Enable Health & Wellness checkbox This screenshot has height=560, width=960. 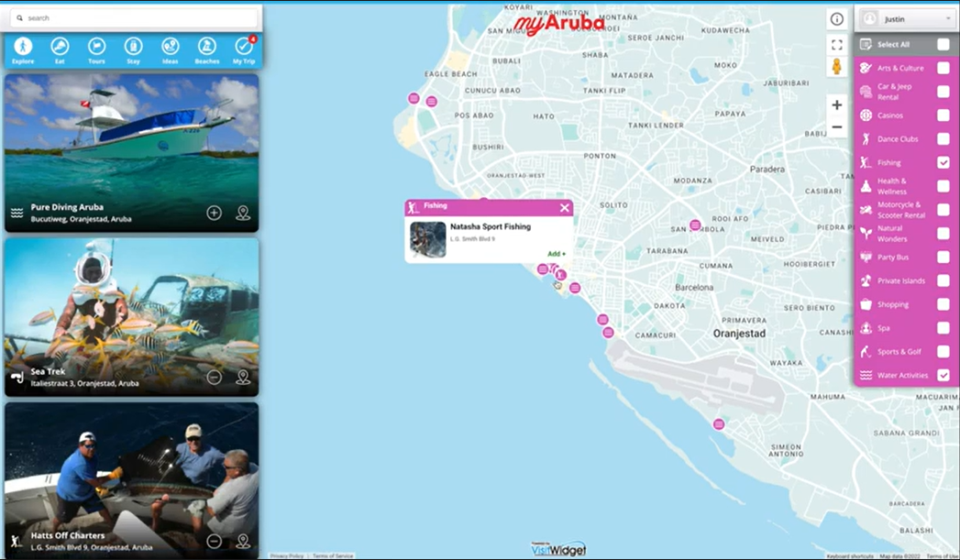(x=943, y=186)
